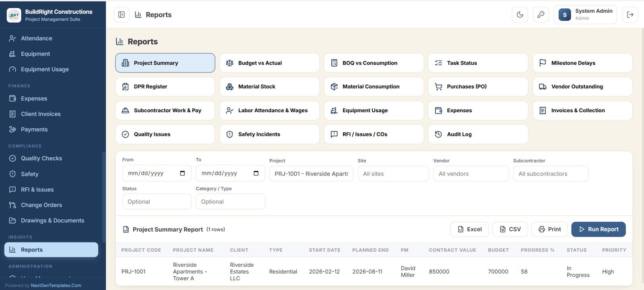The height and width of the screenshot is (290, 644).
Task: Click the In Progress status cell
Action: tap(578, 272)
